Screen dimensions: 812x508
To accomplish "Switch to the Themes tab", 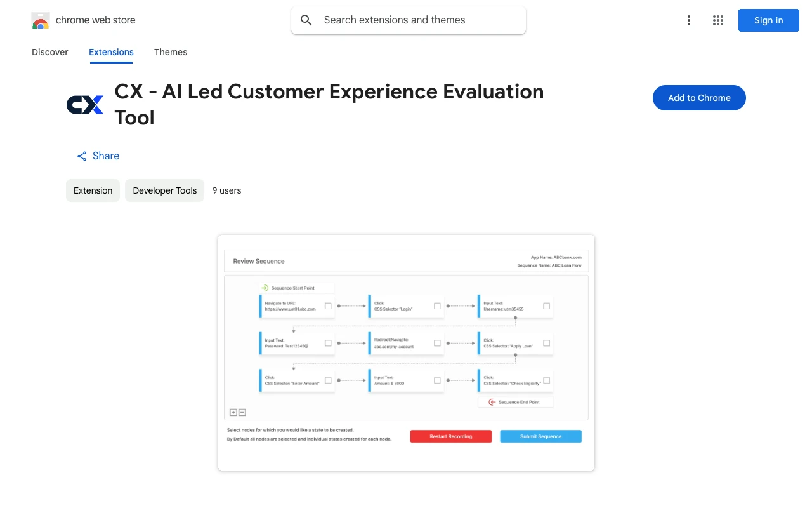I will click(171, 52).
